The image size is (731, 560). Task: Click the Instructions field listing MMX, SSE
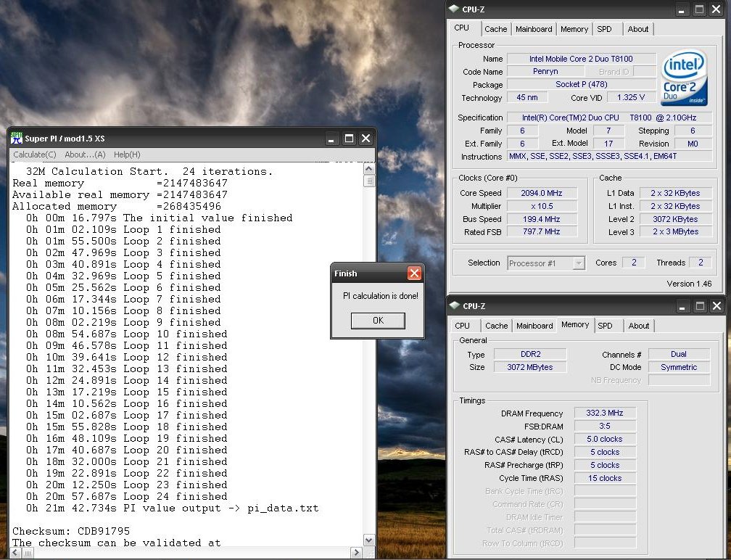pos(609,156)
